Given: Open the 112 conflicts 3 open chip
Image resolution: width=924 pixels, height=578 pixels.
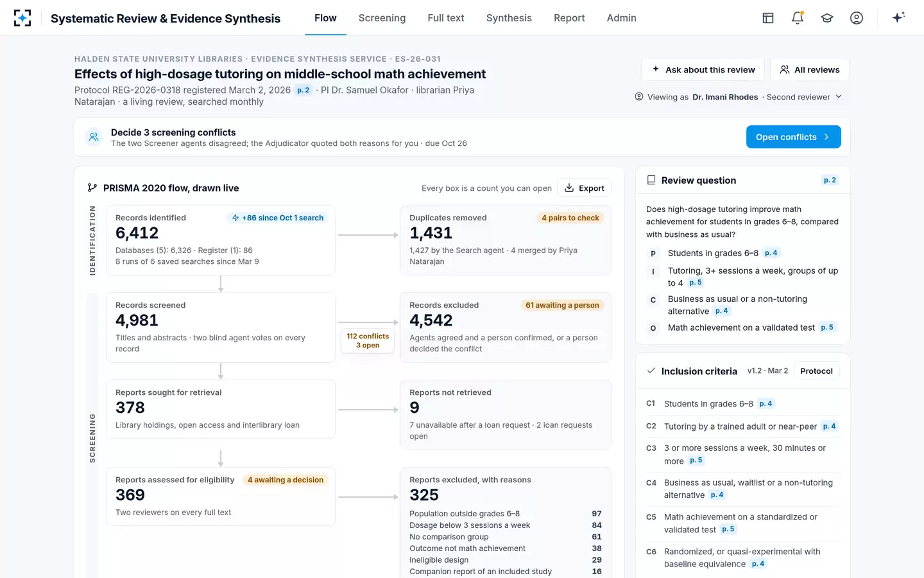Looking at the screenshot, I should 368,340.
